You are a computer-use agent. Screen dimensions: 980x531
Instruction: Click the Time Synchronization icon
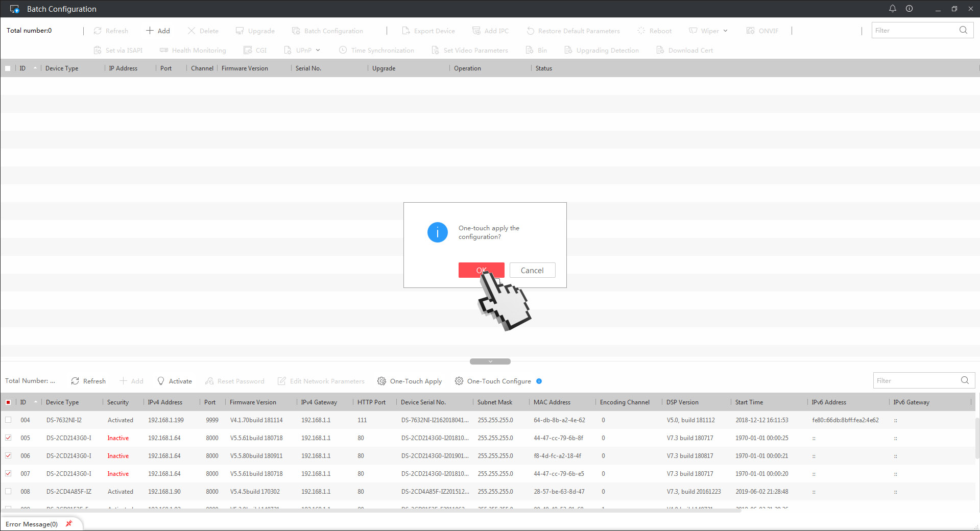(x=343, y=50)
